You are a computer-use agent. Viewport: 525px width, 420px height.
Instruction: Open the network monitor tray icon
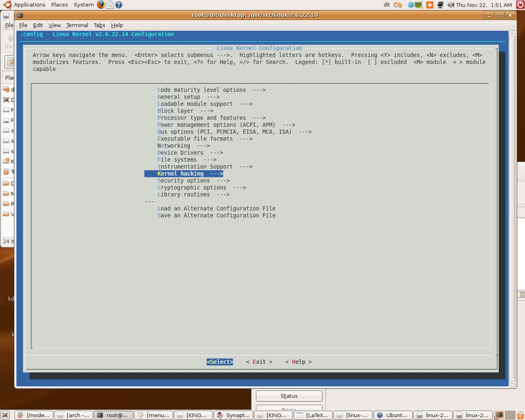pyautogui.click(x=440, y=5)
